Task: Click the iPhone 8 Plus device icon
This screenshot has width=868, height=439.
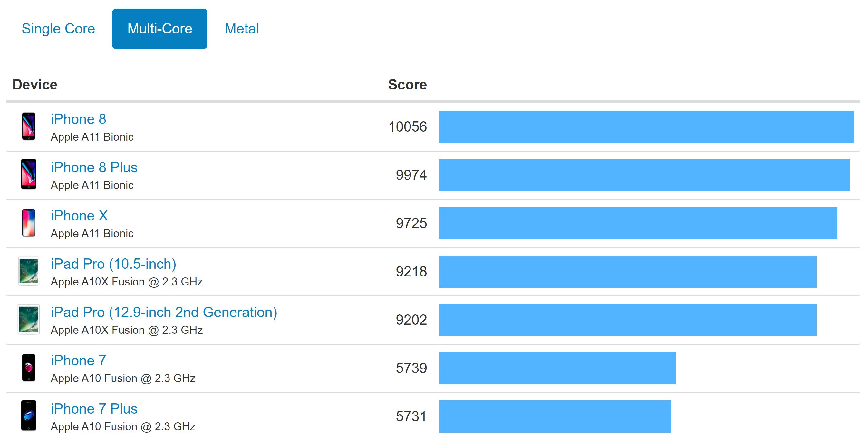Action: pos(29,174)
